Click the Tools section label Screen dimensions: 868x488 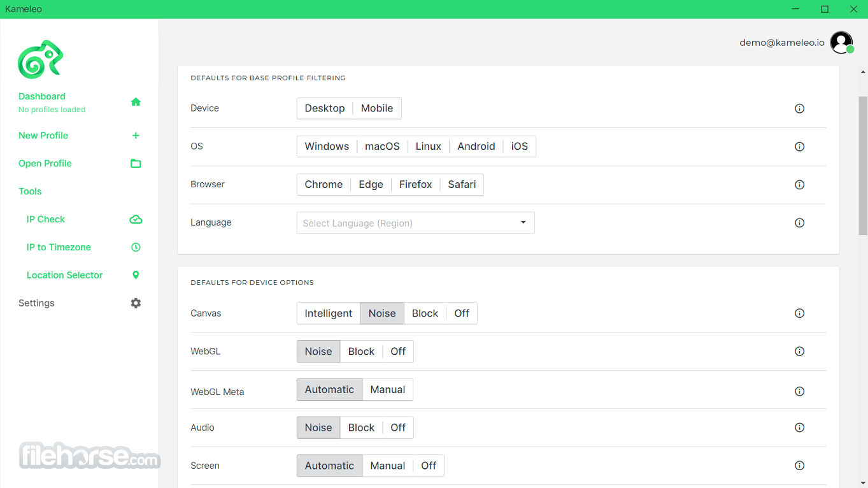pyautogui.click(x=30, y=191)
